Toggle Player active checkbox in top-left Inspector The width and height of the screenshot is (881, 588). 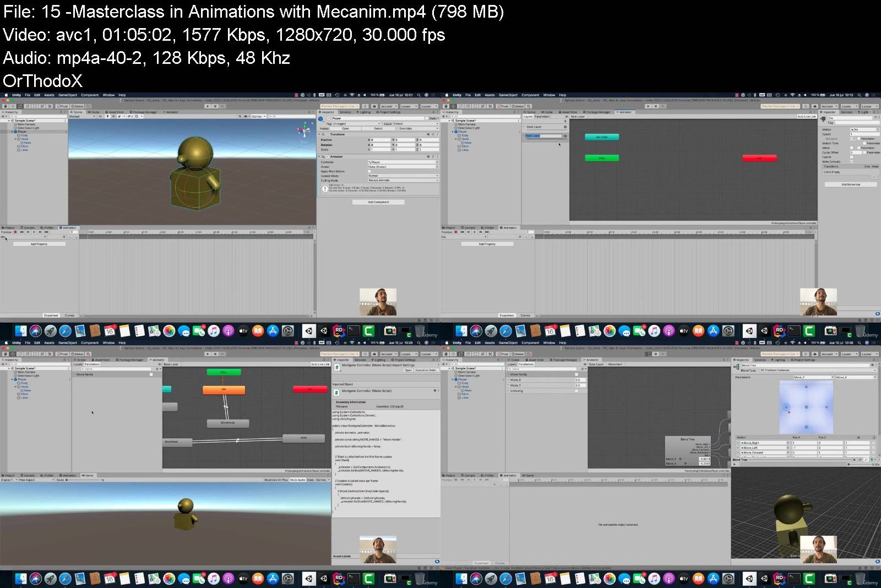(329, 118)
